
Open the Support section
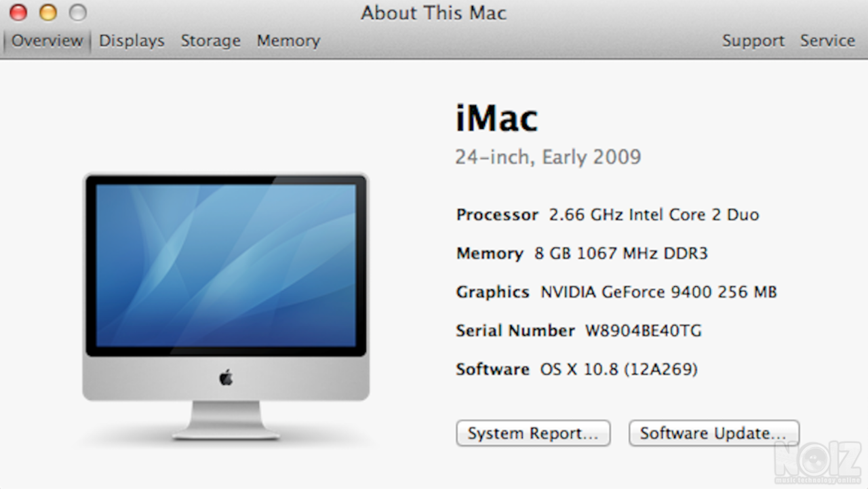pyautogui.click(x=753, y=41)
